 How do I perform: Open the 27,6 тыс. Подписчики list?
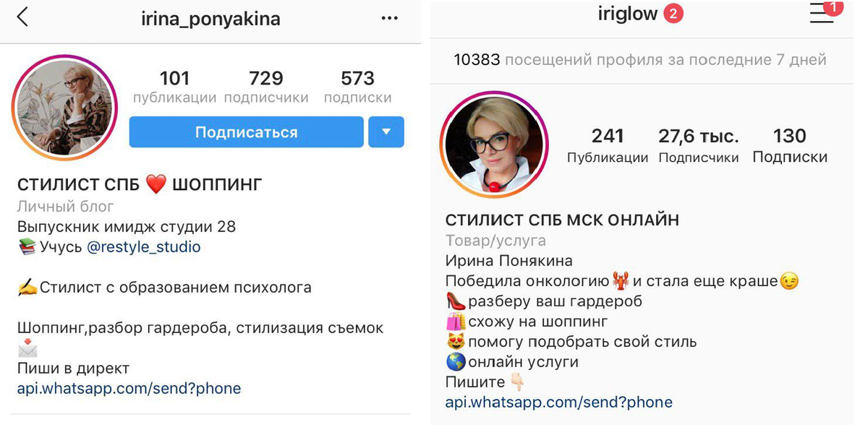[x=699, y=145]
